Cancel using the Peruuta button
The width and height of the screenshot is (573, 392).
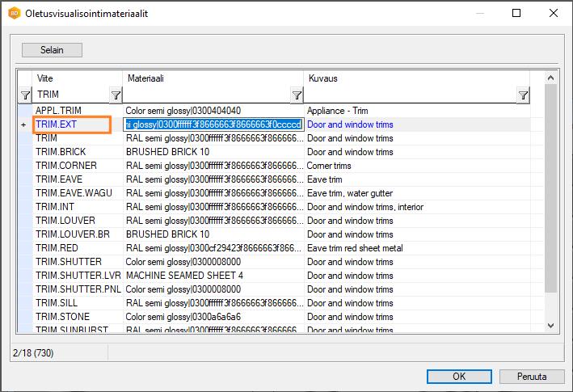click(531, 376)
